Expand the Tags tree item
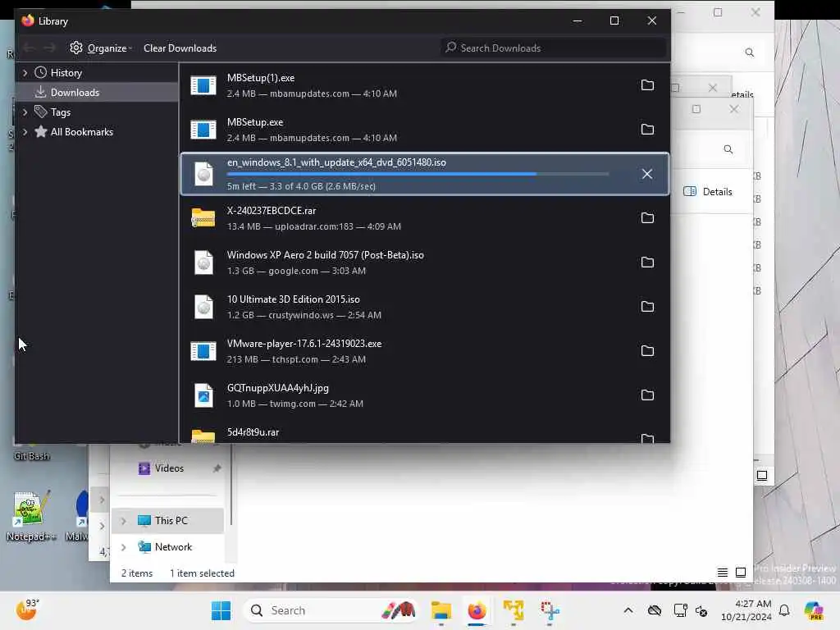 coord(25,112)
